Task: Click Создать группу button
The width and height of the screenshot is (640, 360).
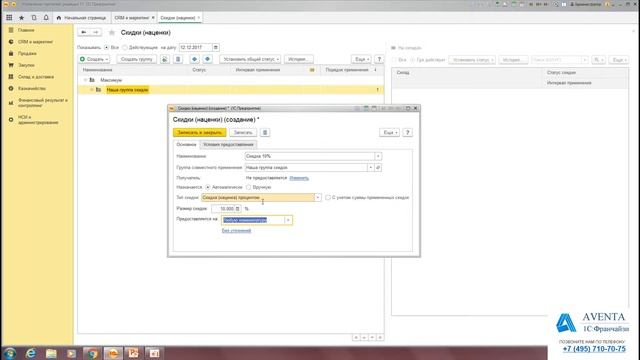Action: (x=137, y=59)
